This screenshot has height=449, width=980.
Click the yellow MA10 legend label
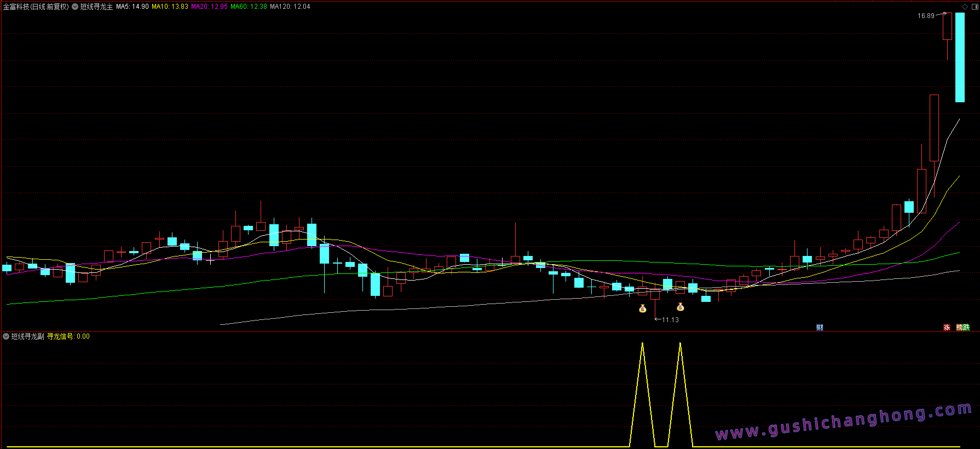tap(170, 7)
